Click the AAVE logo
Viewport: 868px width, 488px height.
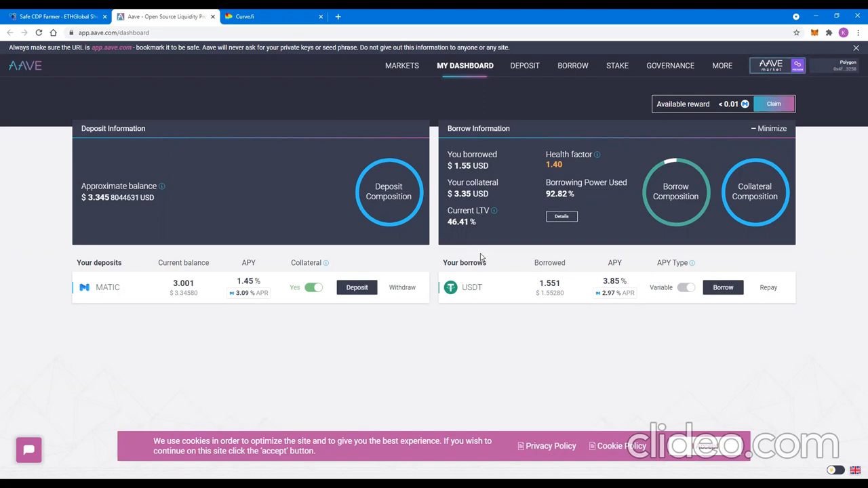click(x=25, y=66)
